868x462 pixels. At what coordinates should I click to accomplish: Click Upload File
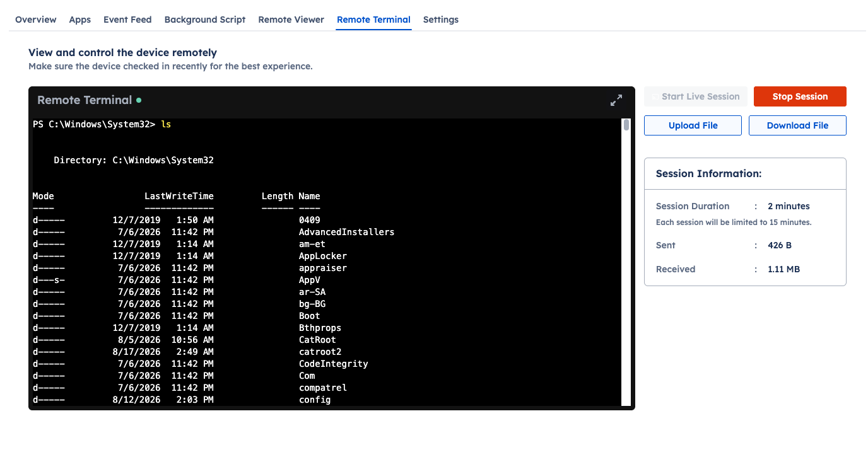click(x=693, y=125)
